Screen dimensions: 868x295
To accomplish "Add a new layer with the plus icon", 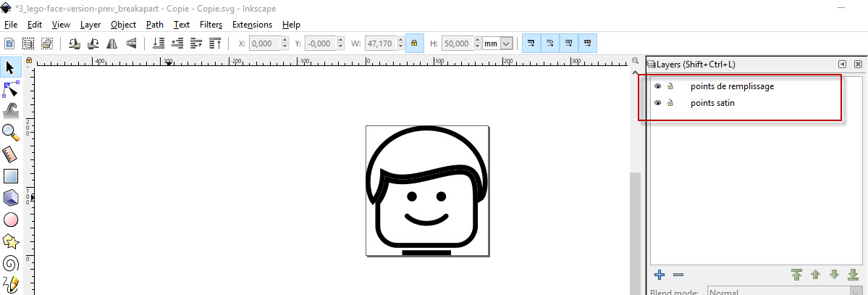I will 660,275.
